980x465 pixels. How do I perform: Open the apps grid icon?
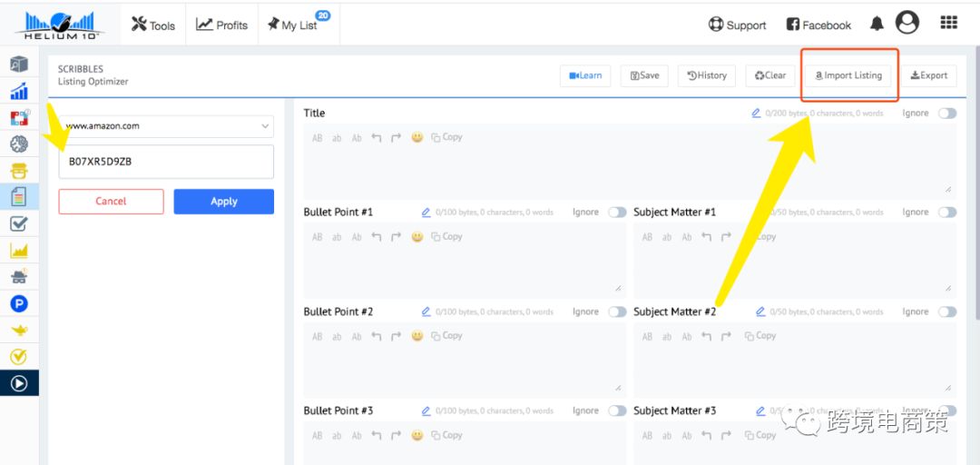[948, 24]
